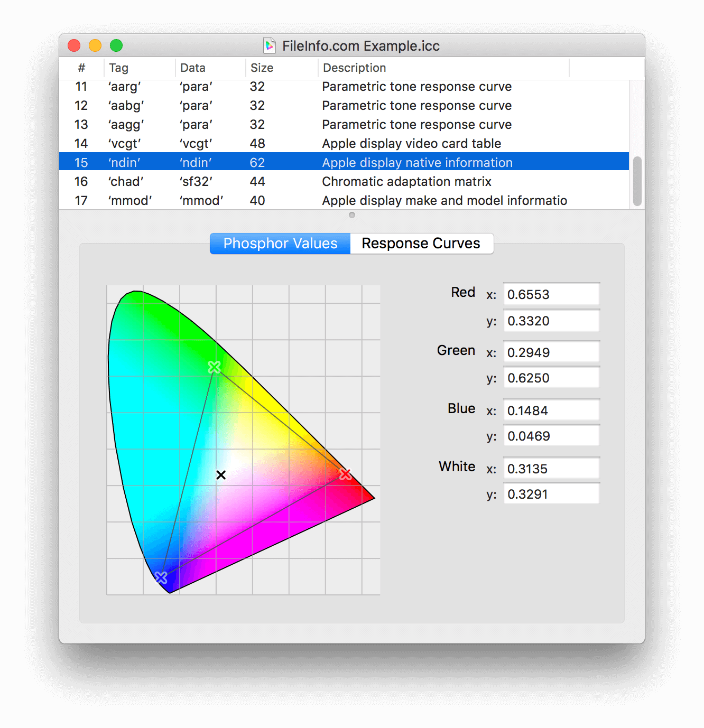Select the 'aarg' parametric curve row
This screenshot has height=728, width=704.
[x=344, y=87]
